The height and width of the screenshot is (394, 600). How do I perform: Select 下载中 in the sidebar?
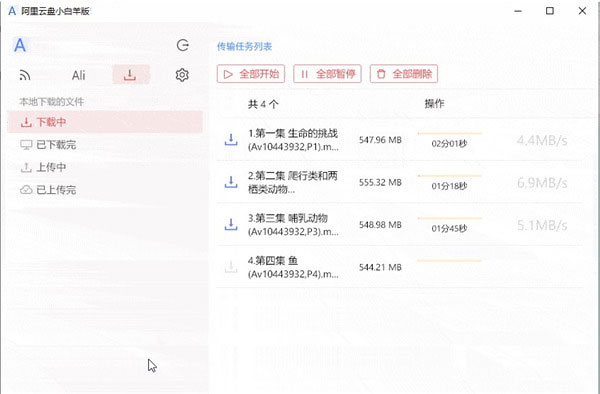pyautogui.click(x=104, y=122)
